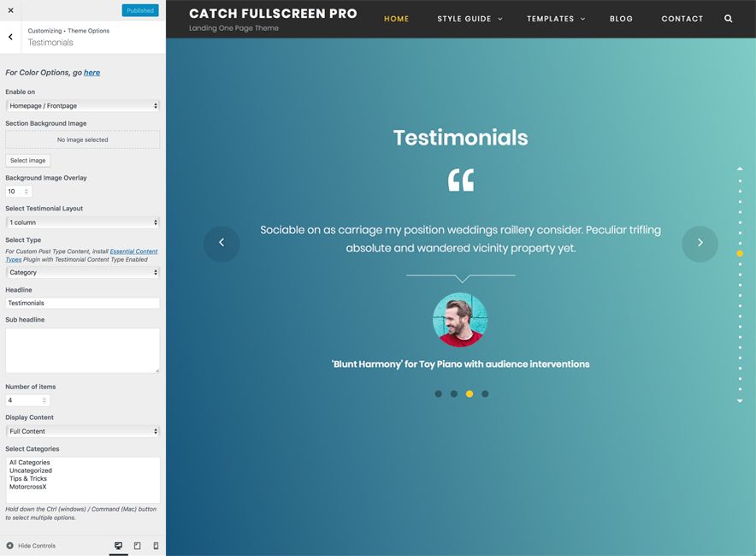Switch to desktop preview device icon

118,546
